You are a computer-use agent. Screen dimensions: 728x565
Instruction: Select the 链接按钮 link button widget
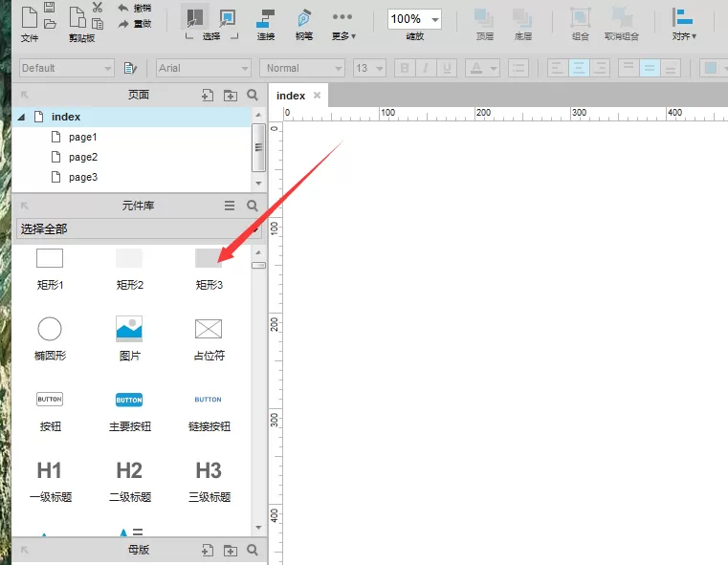(x=209, y=411)
